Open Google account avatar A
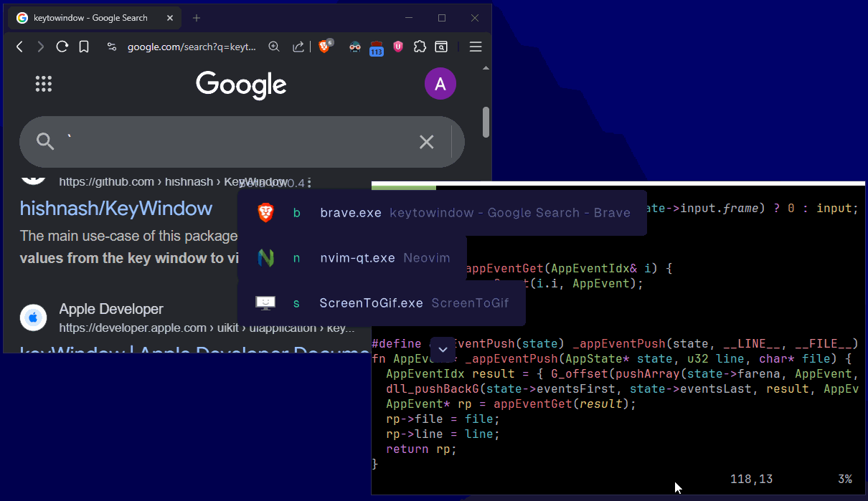Viewport: 868px width, 501px height. [440, 84]
